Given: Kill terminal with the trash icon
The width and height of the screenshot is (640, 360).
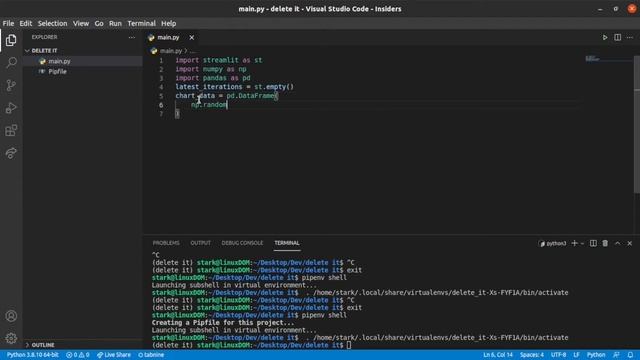Looking at the screenshot, I should click(x=605, y=243).
